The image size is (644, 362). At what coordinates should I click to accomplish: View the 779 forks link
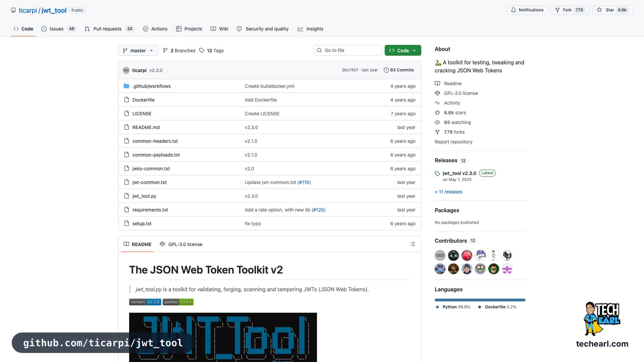click(450, 132)
